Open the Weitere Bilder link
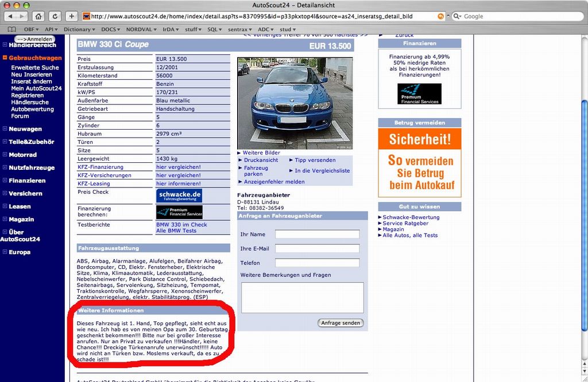588x382 pixels. coord(261,153)
